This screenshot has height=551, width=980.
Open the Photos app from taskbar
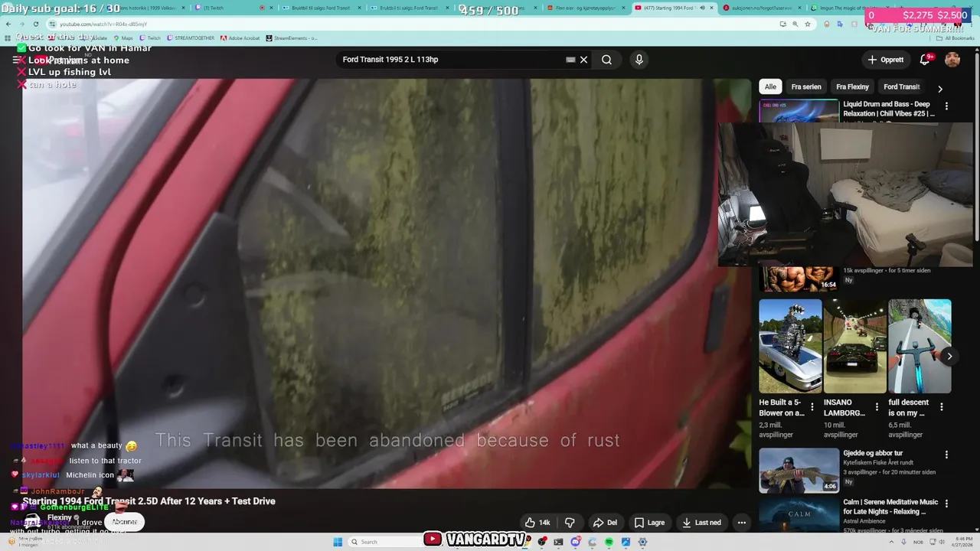pyautogui.click(x=626, y=542)
